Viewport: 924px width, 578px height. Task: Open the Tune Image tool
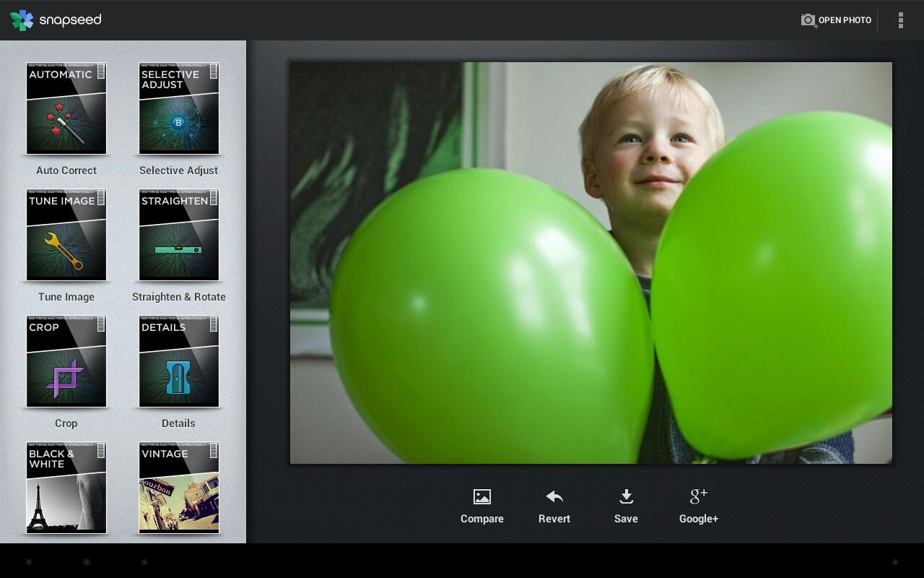[66, 235]
